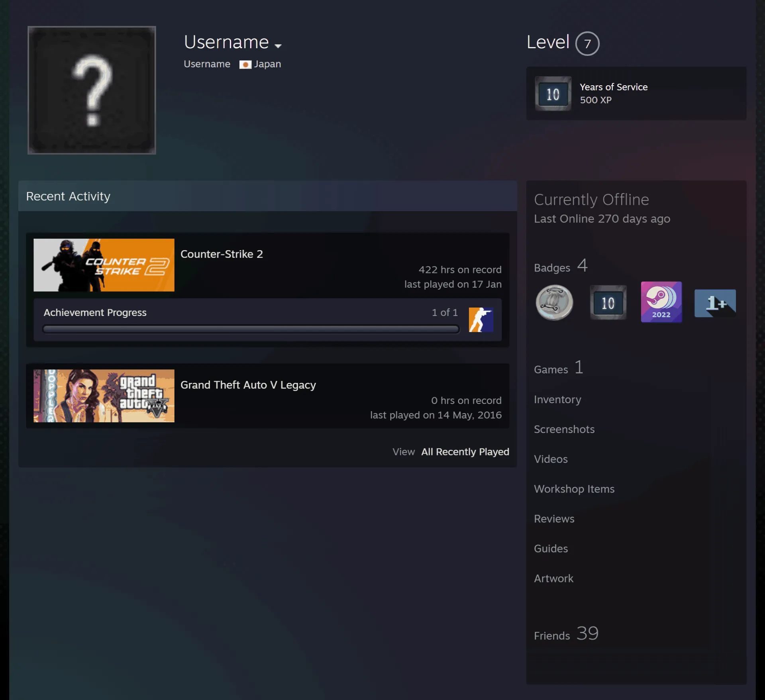Open the Artwork link
The width and height of the screenshot is (765, 700).
coord(553,578)
